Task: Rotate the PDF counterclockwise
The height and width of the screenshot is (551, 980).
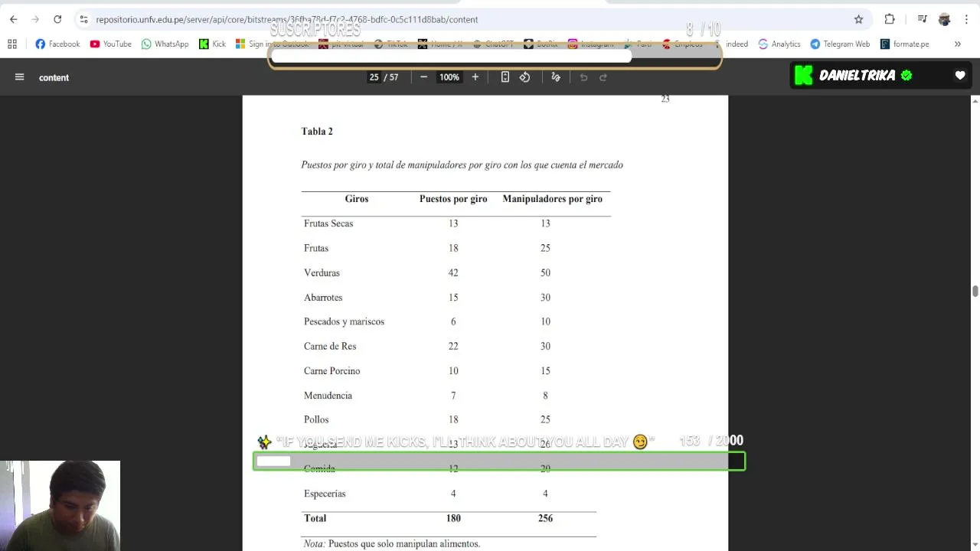Action: point(524,77)
